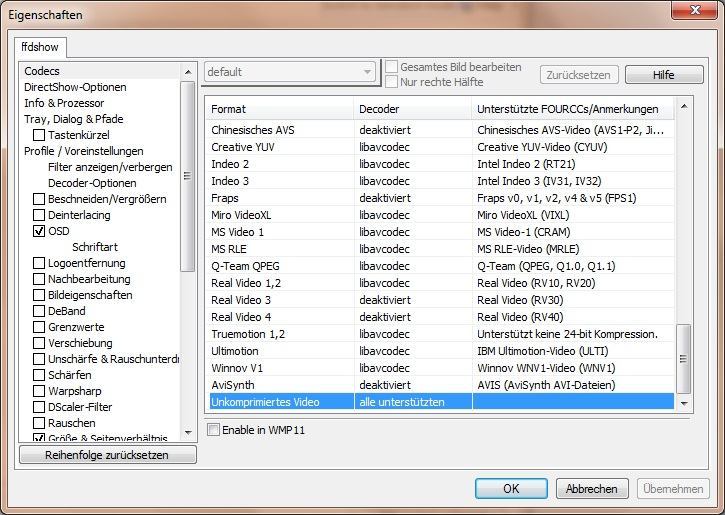Click Real Video 1,2 decoder cell
This screenshot has width=725, height=515.
pyautogui.click(x=413, y=283)
